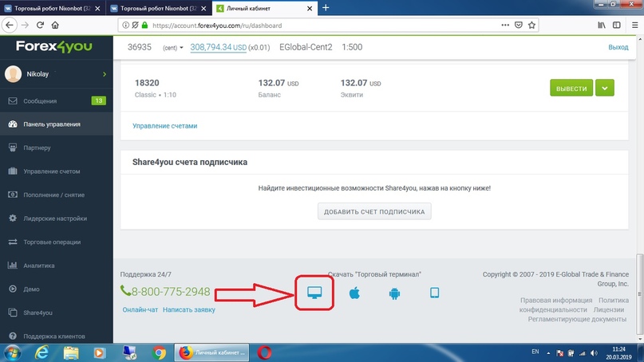
Task: Close the Личный кабинет tab
Action: tap(310, 8)
